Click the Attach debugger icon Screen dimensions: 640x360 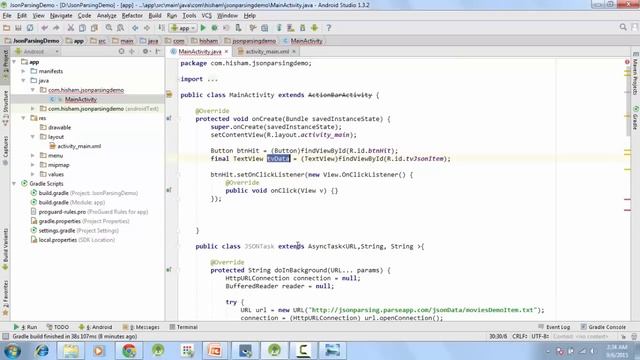(x=238, y=28)
